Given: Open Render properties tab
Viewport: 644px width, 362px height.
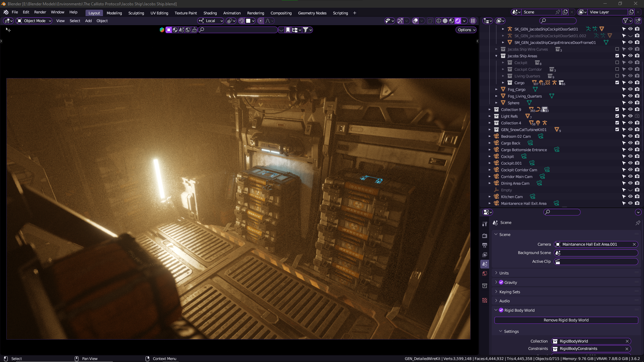Looking at the screenshot, I should click(x=484, y=236).
